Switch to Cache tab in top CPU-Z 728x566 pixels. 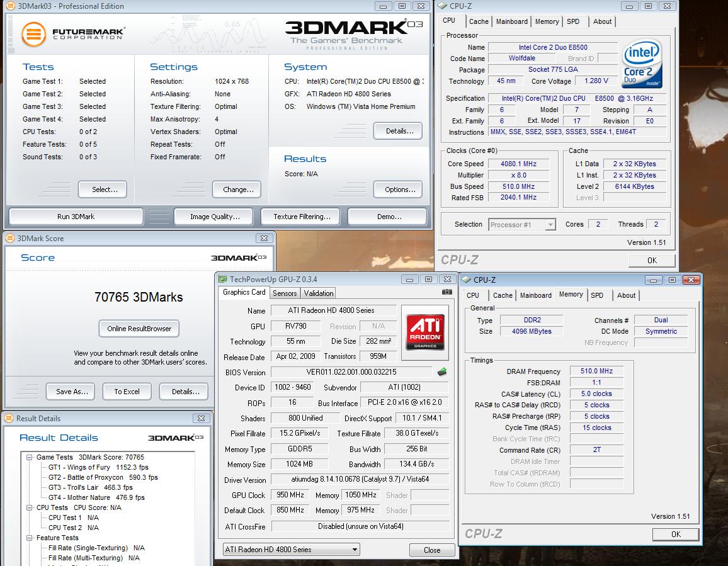pyautogui.click(x=478, y=21)
